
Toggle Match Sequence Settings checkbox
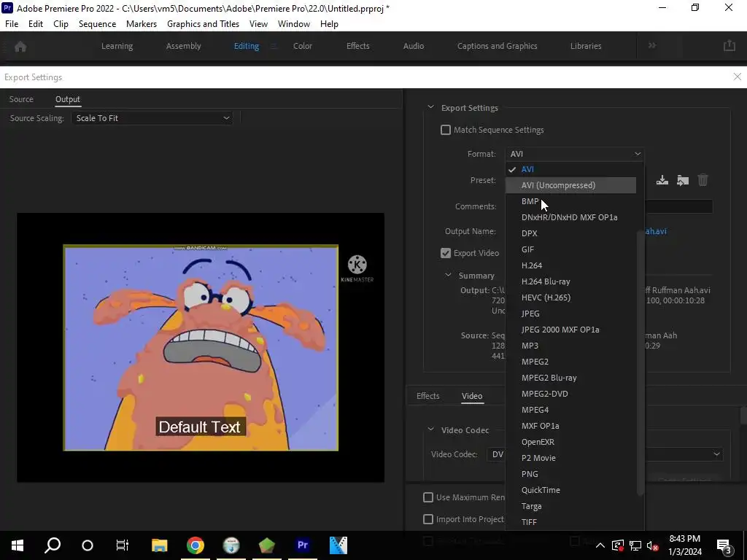click(446, 130)
